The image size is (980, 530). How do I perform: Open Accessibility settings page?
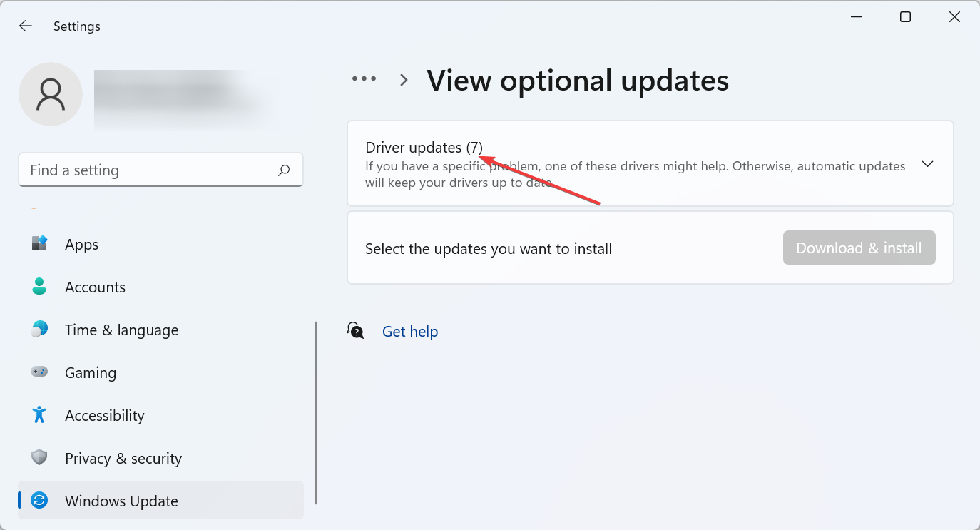click(x=161, y=415)
